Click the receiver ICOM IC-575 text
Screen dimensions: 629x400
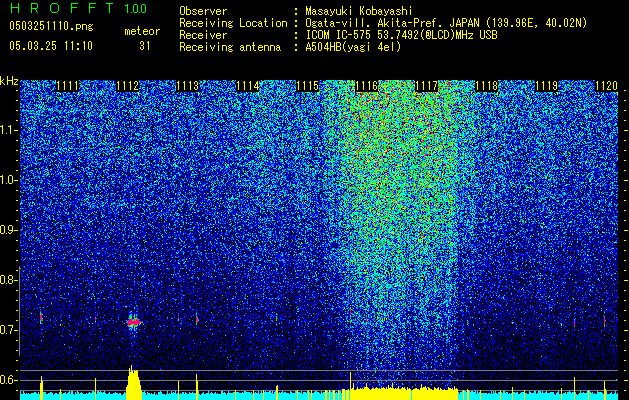401,35
